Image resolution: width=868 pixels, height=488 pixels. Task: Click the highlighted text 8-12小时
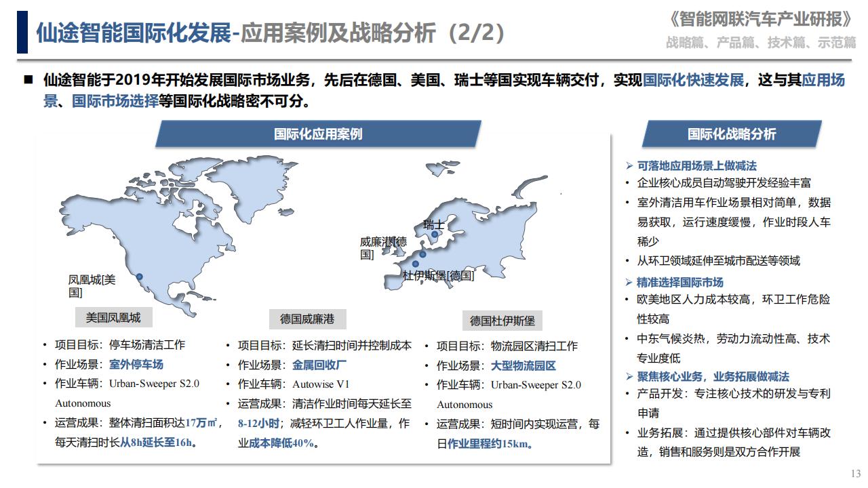point(259,424)
